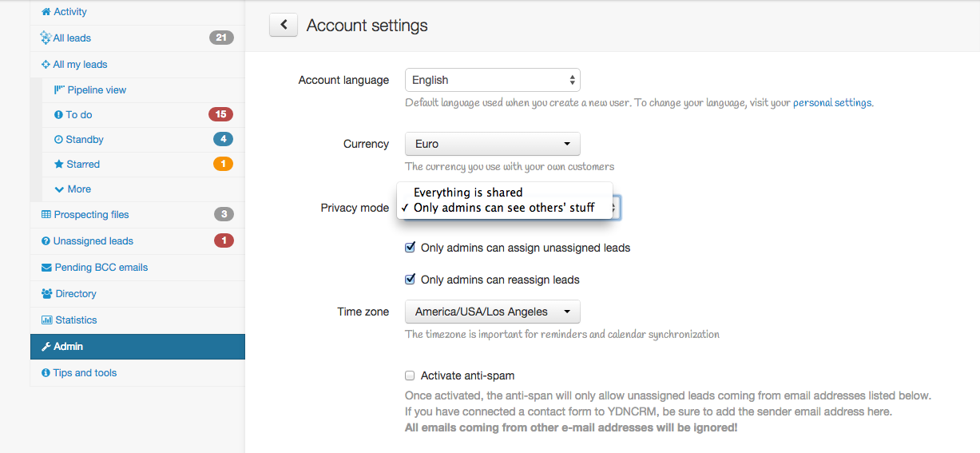
Task: Click the Directory people icon
Action: coord(46,294)
